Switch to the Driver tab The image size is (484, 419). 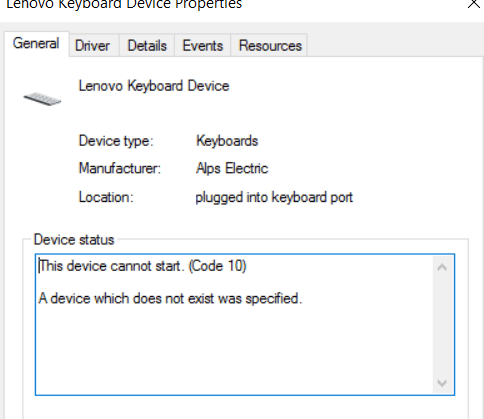[92, 46]
